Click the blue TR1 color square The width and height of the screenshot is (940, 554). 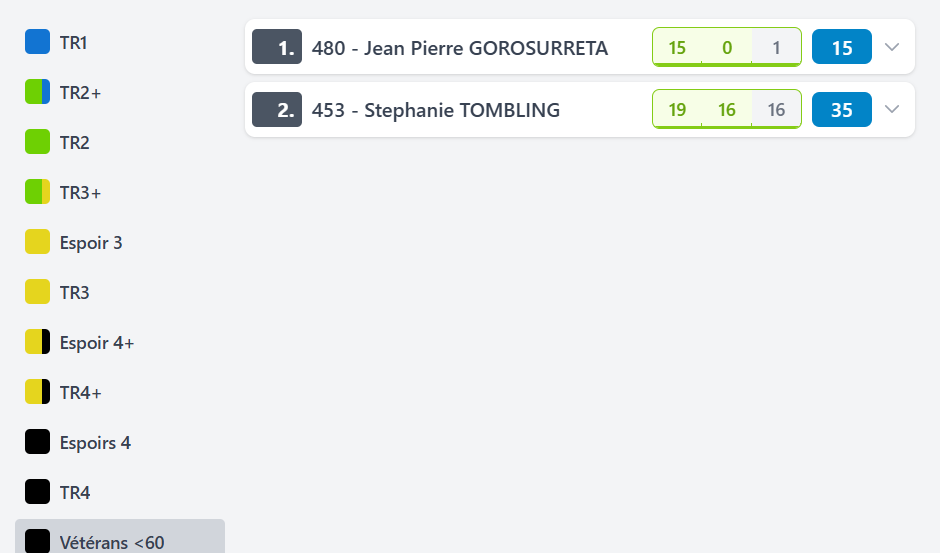[x=37, y=42]
